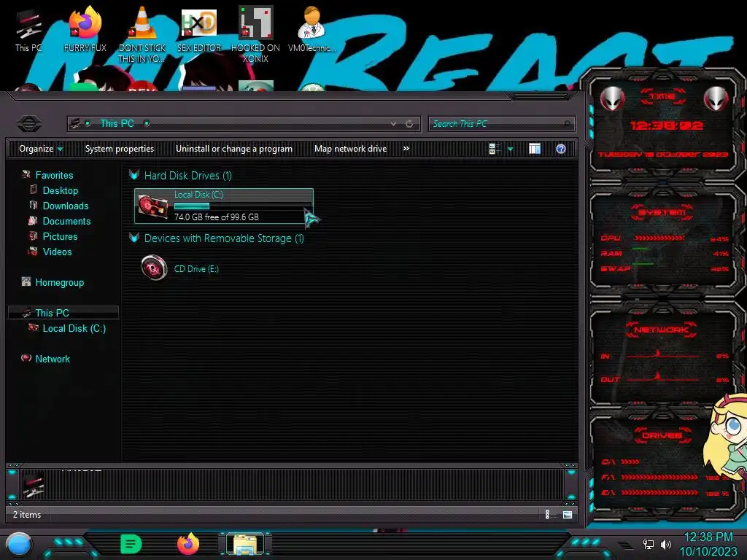This screenshot has width=747, height=560.
Task: Click the CPU usage bar in widget
Action: pyautogui.click(x=659, y=238)
